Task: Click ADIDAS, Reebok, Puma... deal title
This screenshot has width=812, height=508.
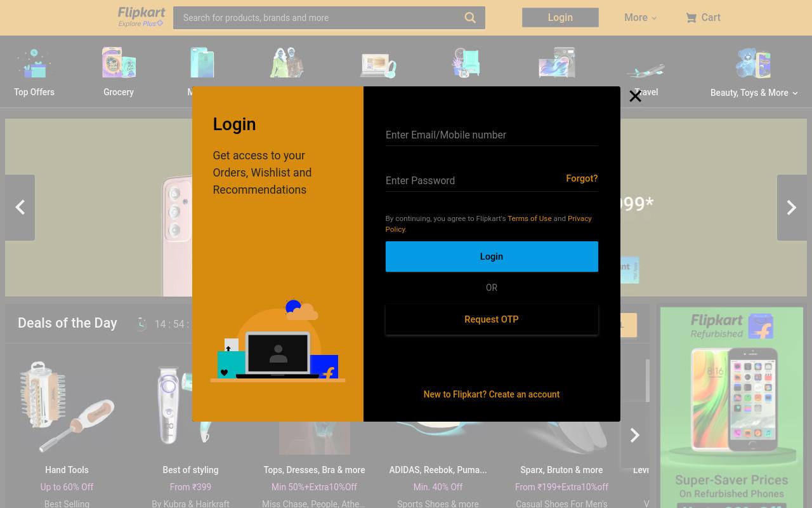Action: (438, 470)
